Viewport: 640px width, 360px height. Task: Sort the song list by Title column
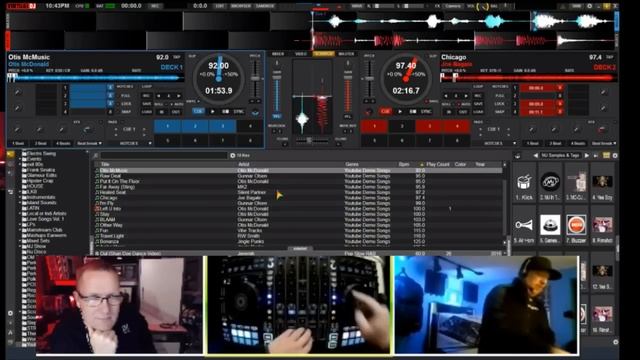[105, 164]
